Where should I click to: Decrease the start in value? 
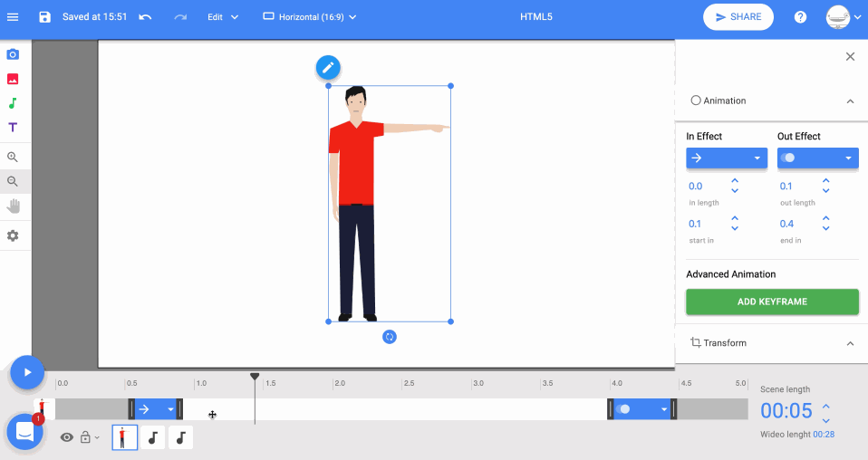[735, 228]
